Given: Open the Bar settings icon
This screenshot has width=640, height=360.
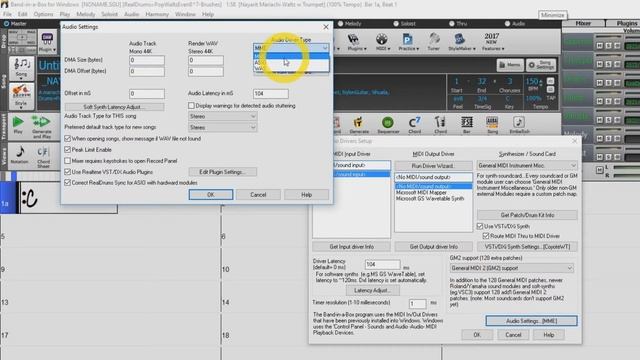Looking at the screenshot, I should (467, 124).
